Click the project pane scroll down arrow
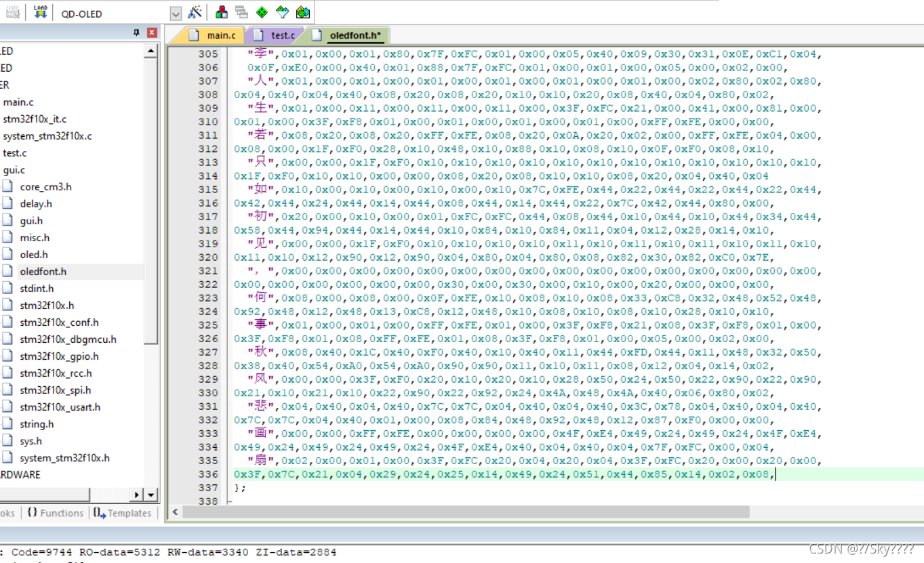Image resolution: width=924 pixels, height=563 pixels. [x=151, y=495]
